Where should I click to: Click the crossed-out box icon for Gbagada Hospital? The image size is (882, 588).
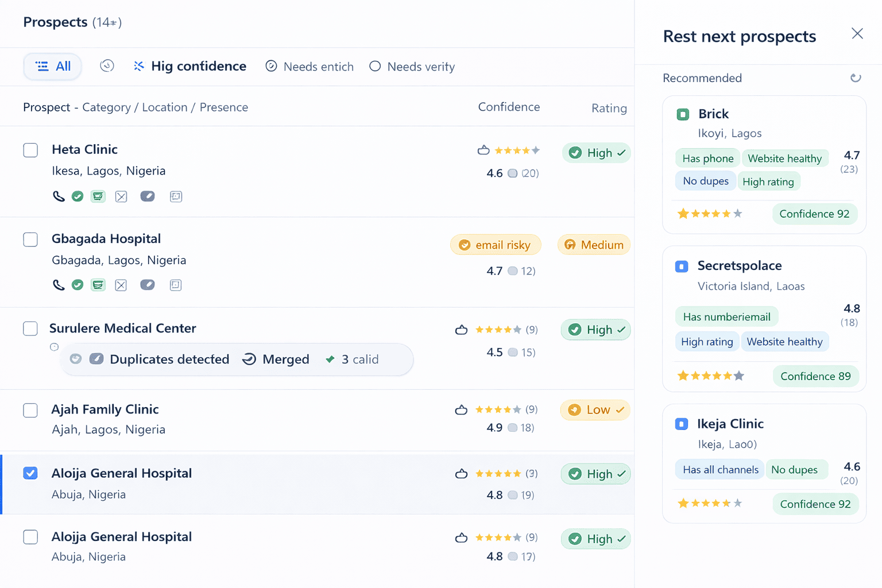121,285
